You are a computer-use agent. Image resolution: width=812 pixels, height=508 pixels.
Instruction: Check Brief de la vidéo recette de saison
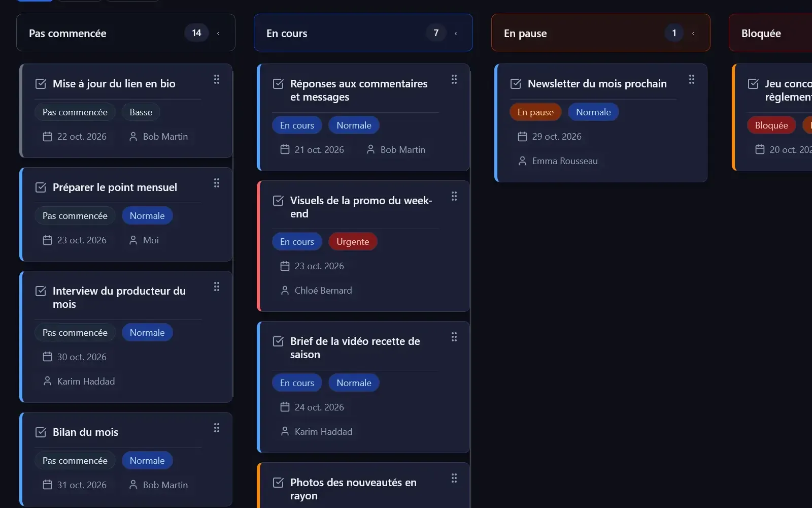[278, 341]
